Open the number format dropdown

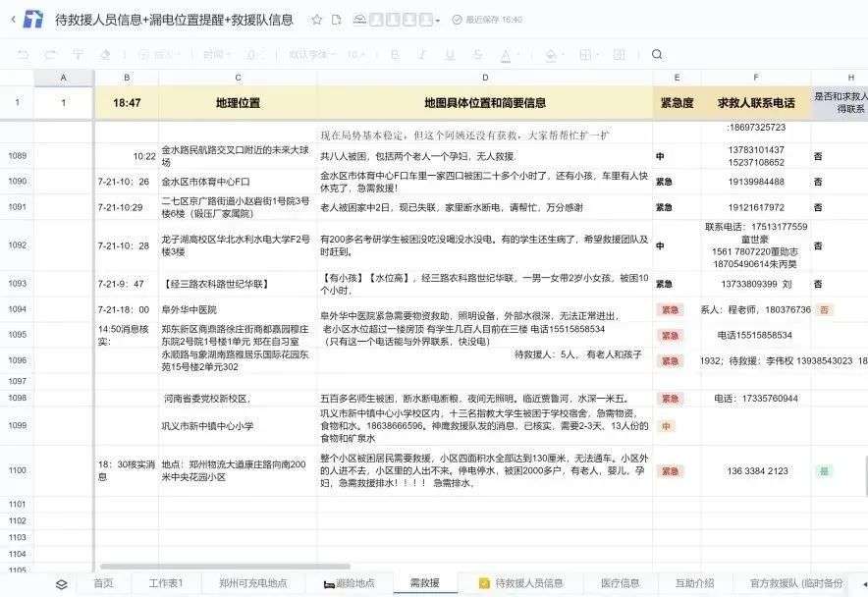217,54
